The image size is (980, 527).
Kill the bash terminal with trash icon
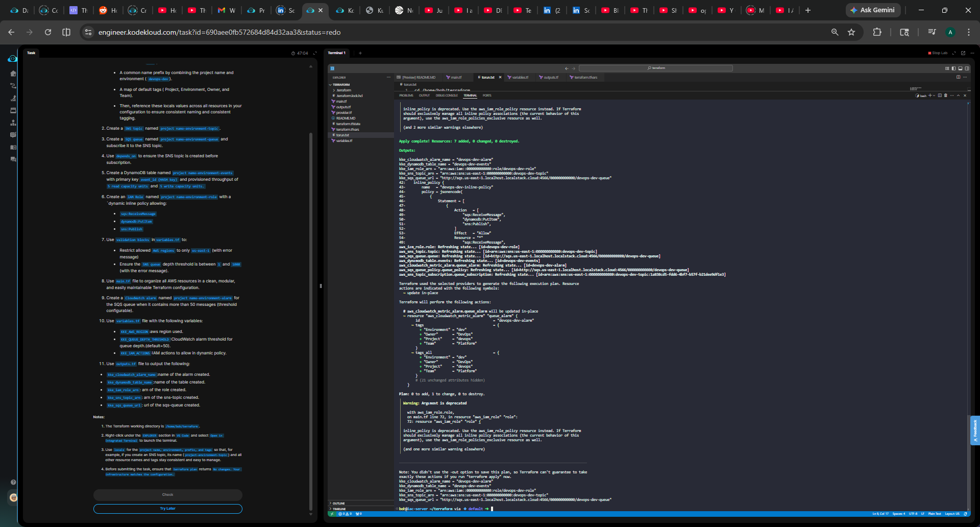946,95
